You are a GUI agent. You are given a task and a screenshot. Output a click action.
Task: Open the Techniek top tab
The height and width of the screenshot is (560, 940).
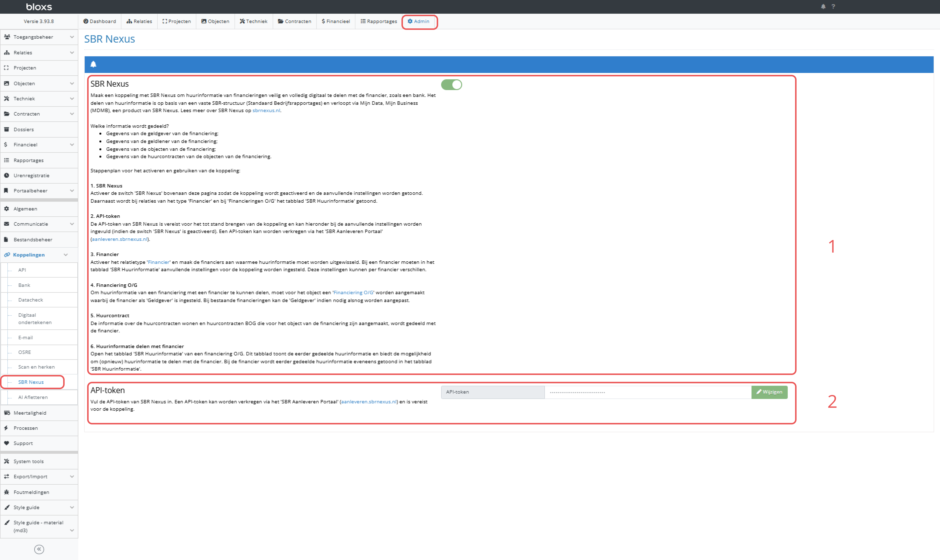pos(254,22)
